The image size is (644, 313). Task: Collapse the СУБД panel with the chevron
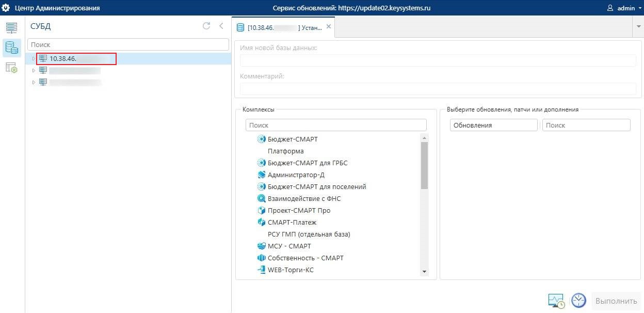221,26
